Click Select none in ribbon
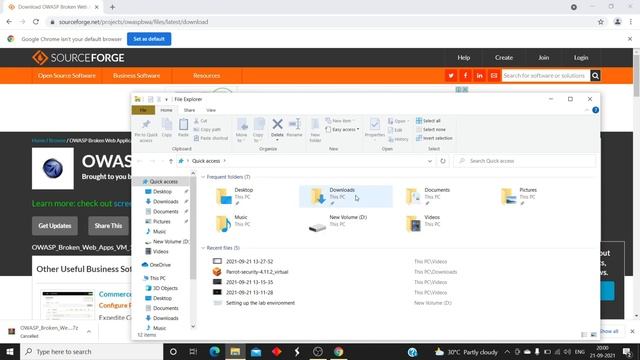Screen dimensions: 640x360 point(431,129)
